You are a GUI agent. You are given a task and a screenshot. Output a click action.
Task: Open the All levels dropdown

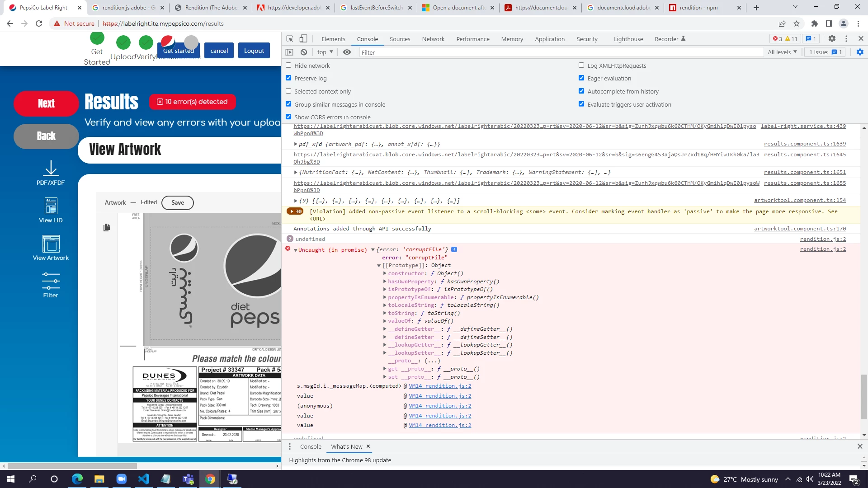coord(782,52)
